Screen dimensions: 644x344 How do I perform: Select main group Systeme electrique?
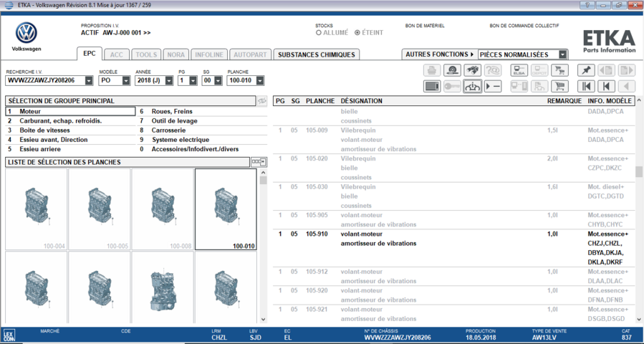(202, 140)
